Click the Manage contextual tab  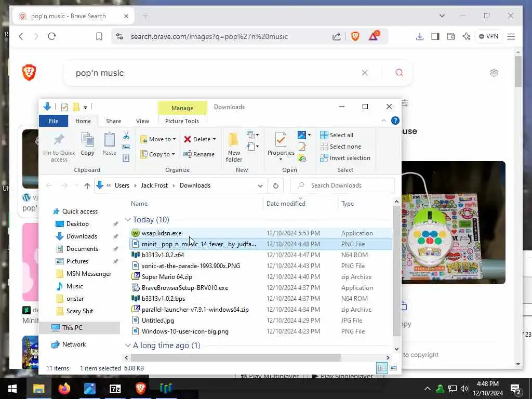coord(182,108)
